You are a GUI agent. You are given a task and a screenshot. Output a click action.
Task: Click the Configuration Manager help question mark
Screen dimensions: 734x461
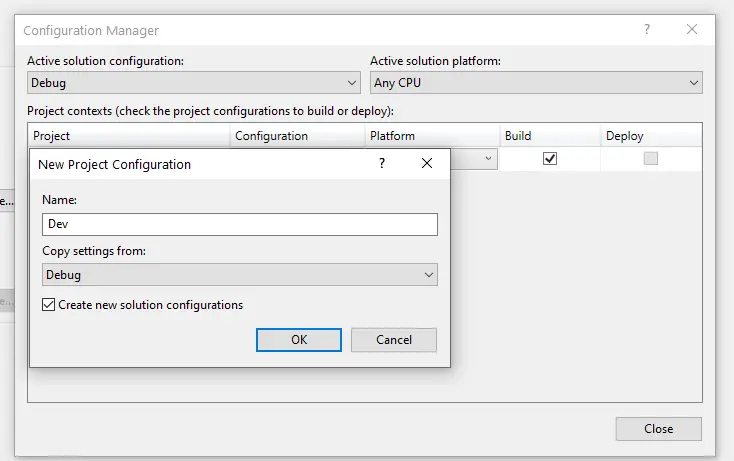click(x=648, y=30)
